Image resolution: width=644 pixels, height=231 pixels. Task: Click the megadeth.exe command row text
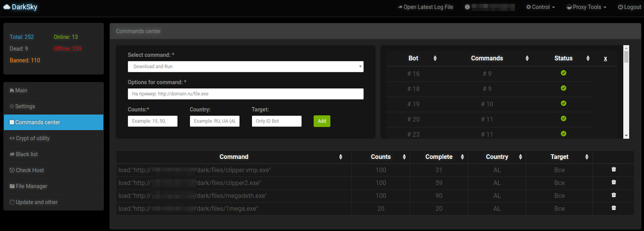[192, 196]
